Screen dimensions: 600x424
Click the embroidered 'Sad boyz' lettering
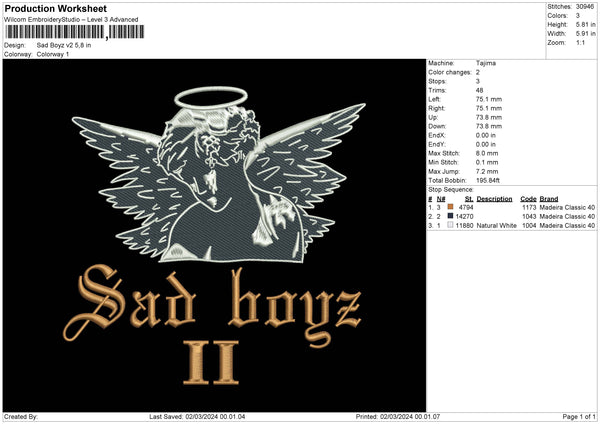[x=212, y=304]
